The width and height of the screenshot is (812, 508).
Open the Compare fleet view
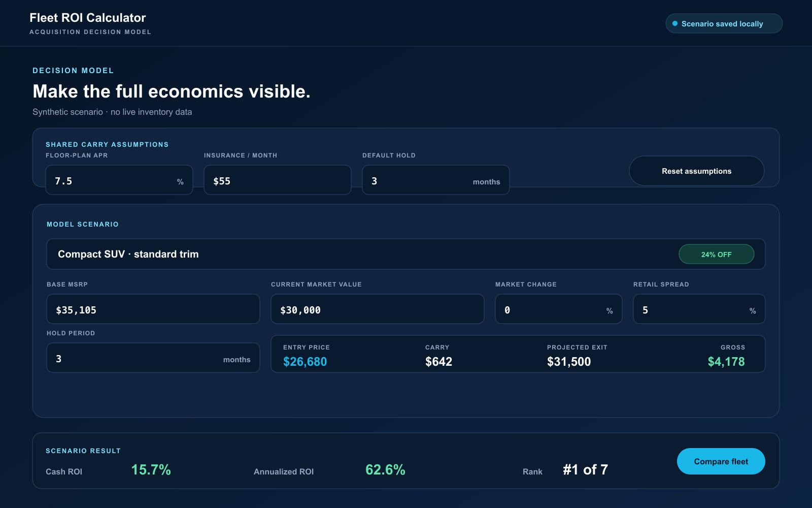pyautogui.click(x=721, y=461)
